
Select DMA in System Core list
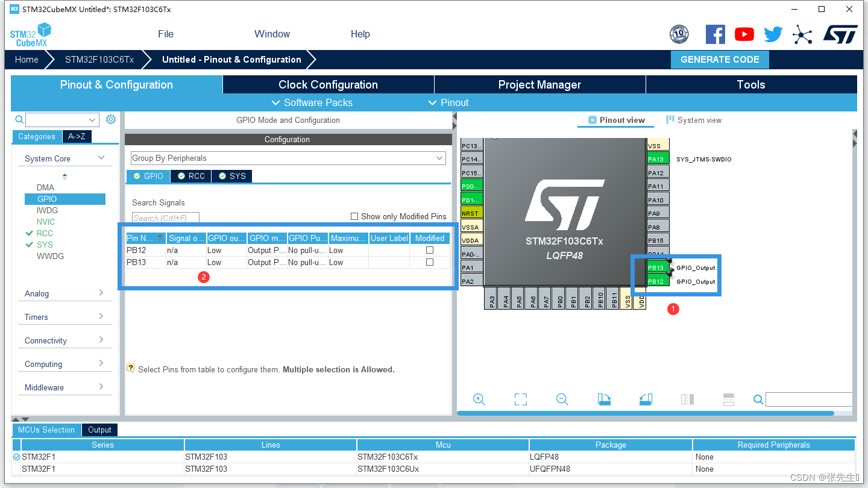[x=45, y=187]
